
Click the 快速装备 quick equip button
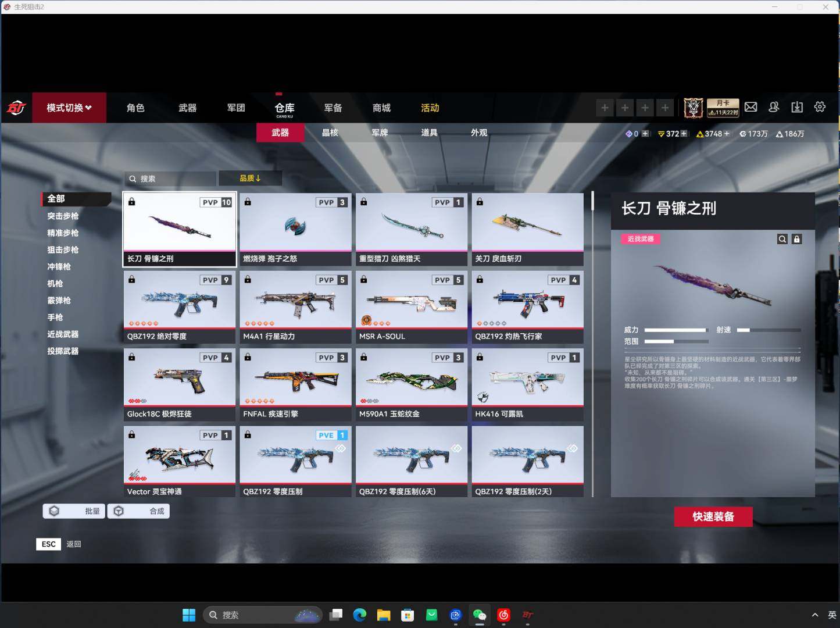(713, 516)
